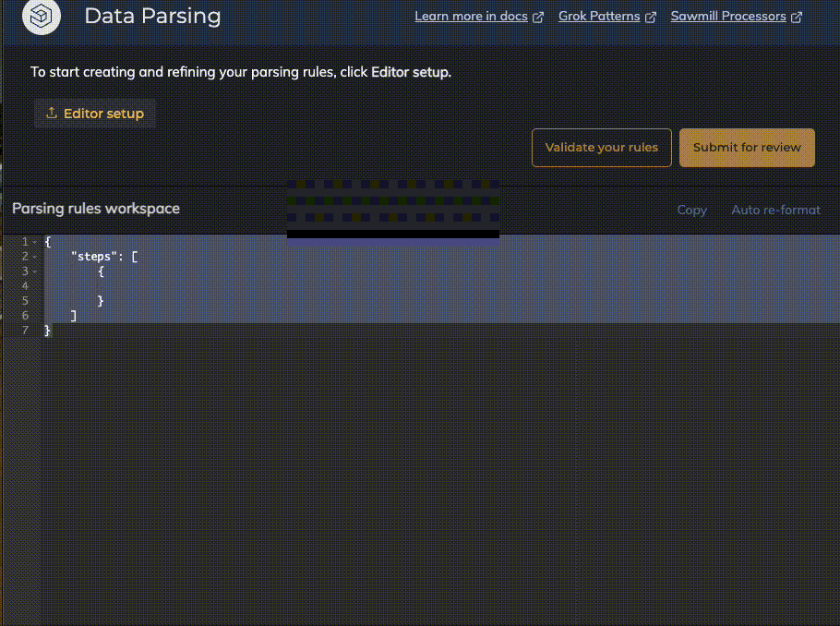The height and width of the screenshot is (626, 840).
Task: Open the Grok Patterns link
Action: pyautogui.click(x=599, y=17)
